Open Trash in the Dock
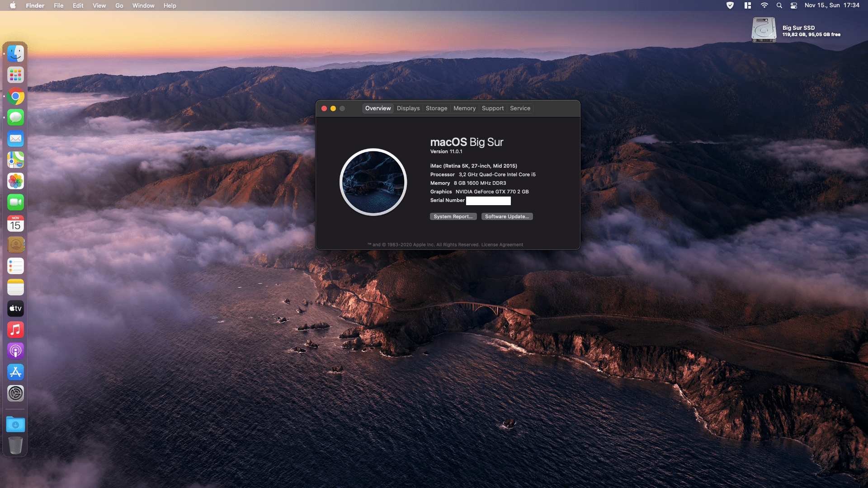The image size is (868, 488). (15, 446)
